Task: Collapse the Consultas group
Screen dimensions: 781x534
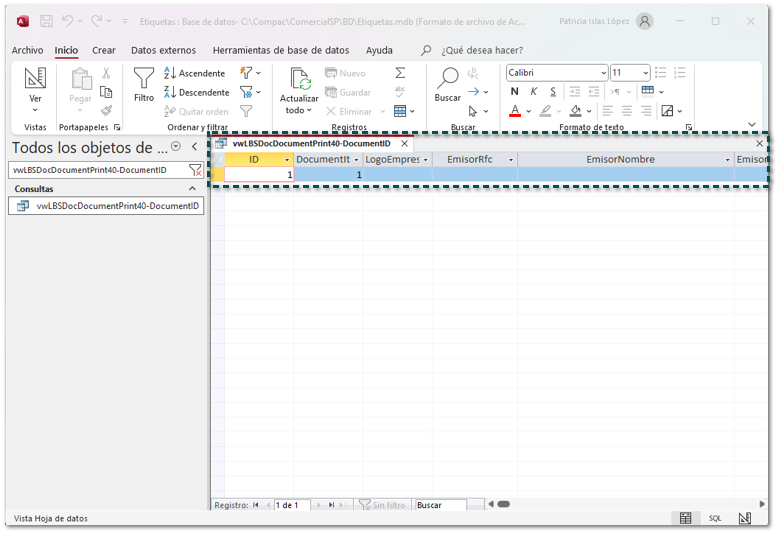Action: [193, 189]
